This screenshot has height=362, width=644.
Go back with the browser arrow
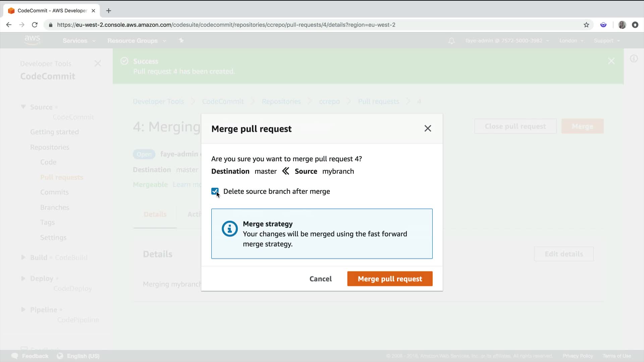(x=9, y=25)
